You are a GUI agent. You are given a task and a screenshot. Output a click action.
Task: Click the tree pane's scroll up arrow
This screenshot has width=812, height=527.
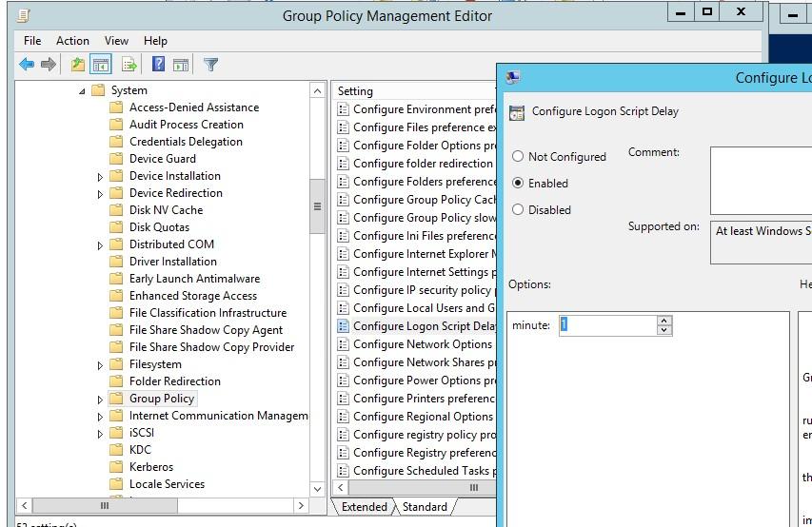tap(317, 91)
